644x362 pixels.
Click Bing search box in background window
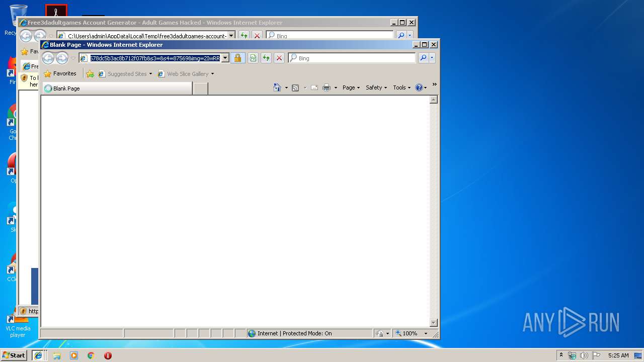tap(330, 36)
